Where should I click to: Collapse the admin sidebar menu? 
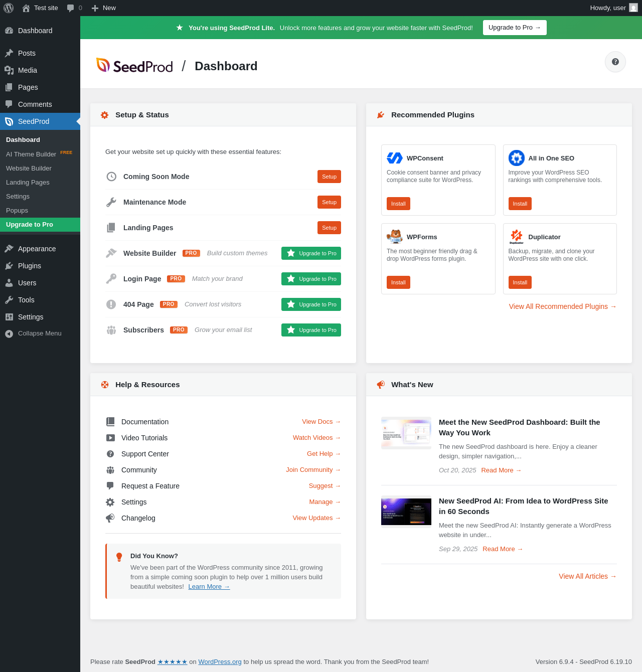coord(40,333)
